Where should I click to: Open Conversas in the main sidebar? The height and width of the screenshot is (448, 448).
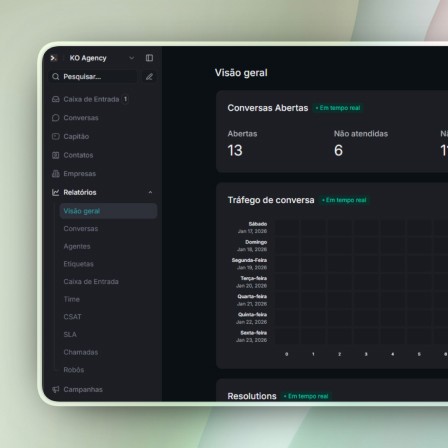point(81,118)
